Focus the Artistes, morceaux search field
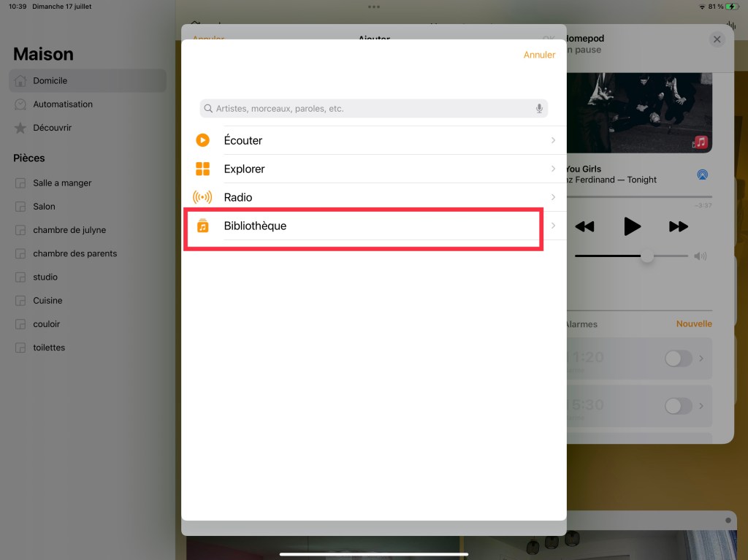Screen dimensions: 748x560 pos(365,109)
